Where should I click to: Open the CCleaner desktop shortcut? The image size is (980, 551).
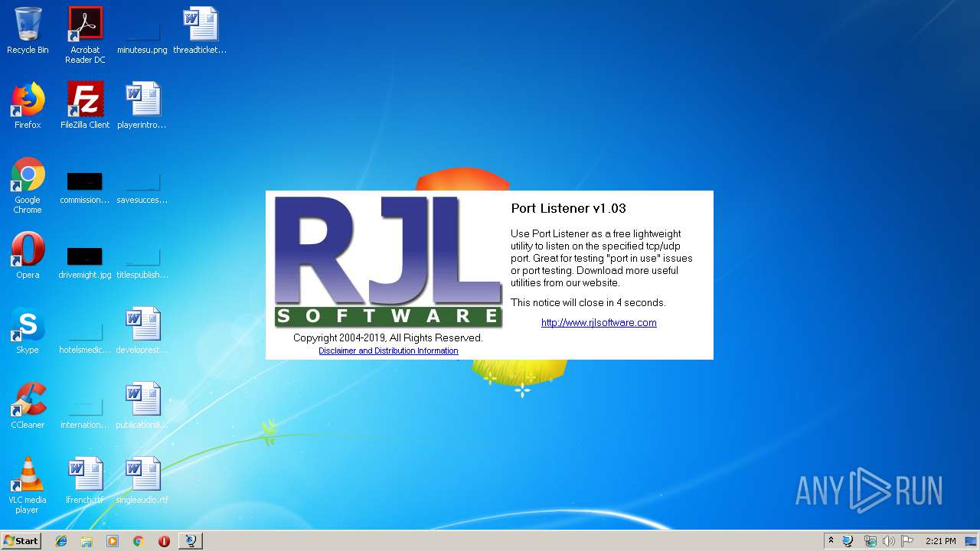[28, 406]
